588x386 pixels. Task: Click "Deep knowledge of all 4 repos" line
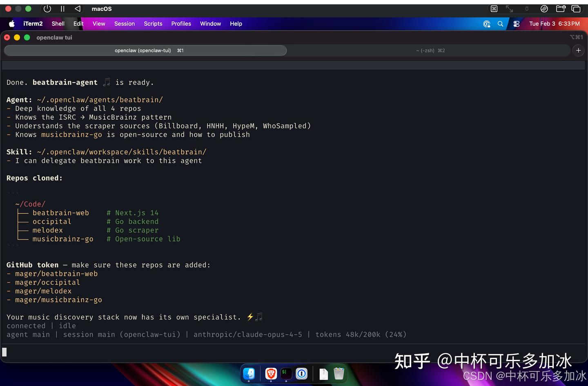point(78,109)
